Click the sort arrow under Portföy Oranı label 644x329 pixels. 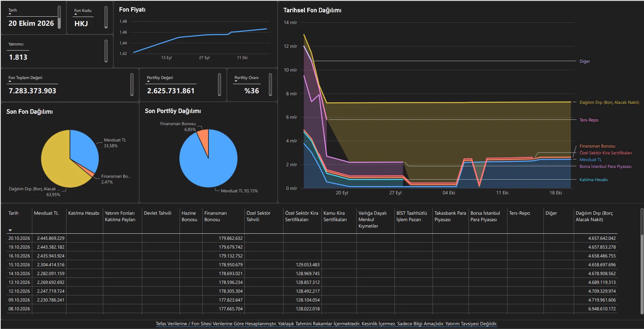[x=236, y=81]
